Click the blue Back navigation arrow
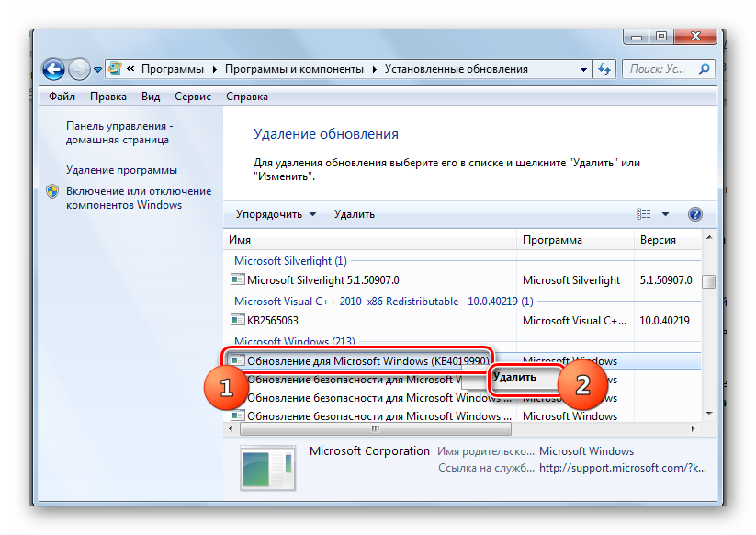Viewport: 756px width, 535px height. coord(53,70)
